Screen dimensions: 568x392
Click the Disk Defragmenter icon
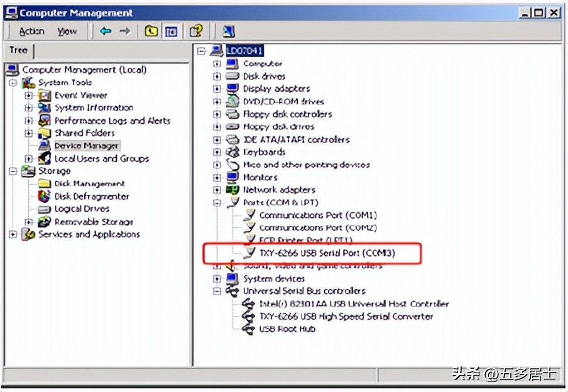[x=45, y=197]
